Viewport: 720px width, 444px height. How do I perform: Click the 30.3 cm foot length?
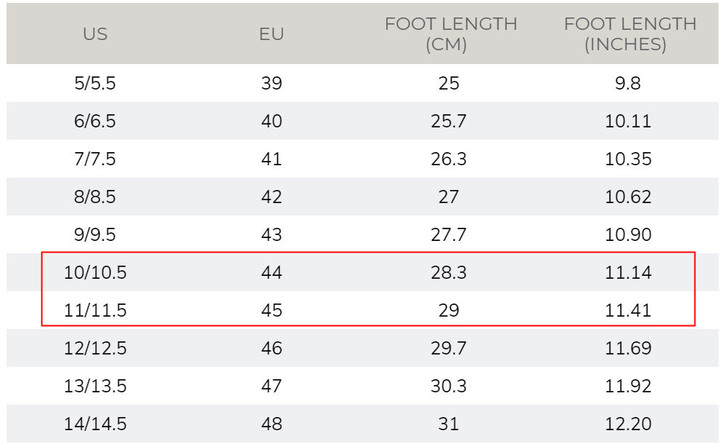click(449, 386)
